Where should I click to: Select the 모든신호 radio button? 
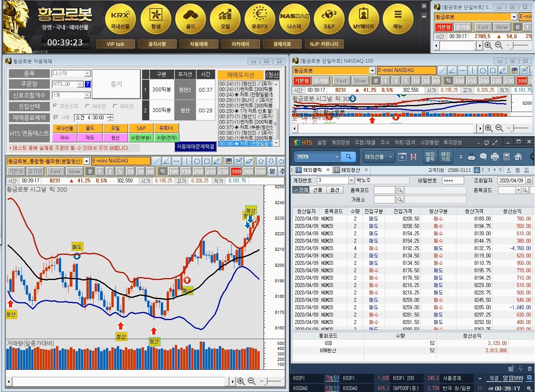click(x=55, y=106)
